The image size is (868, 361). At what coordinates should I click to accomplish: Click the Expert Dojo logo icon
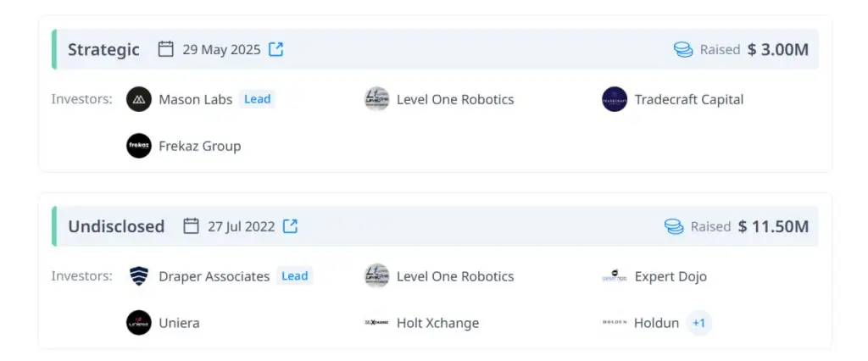coord(615,276)
